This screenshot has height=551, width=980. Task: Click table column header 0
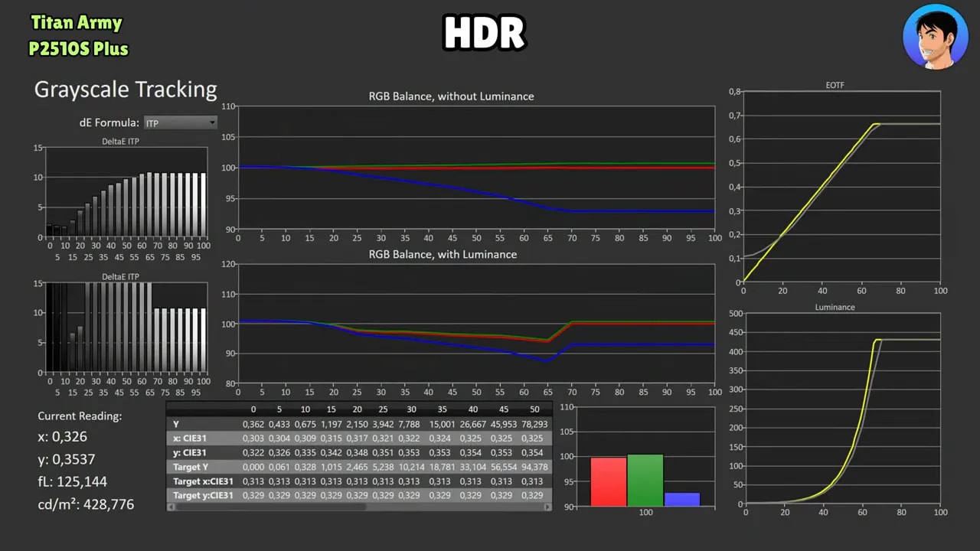[x=253, y=409]
